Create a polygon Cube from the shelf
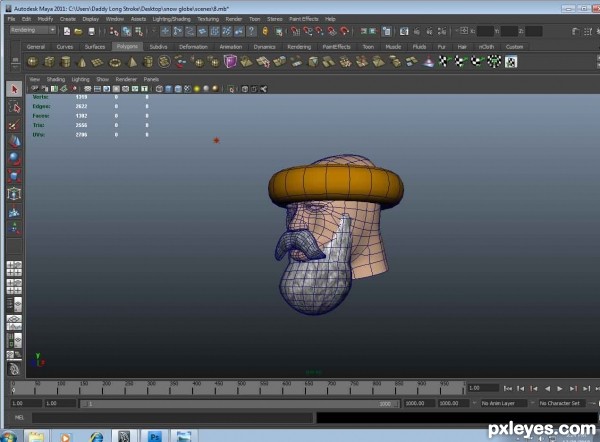This screenshot has height=442, width=600. (x=49, y=62)
